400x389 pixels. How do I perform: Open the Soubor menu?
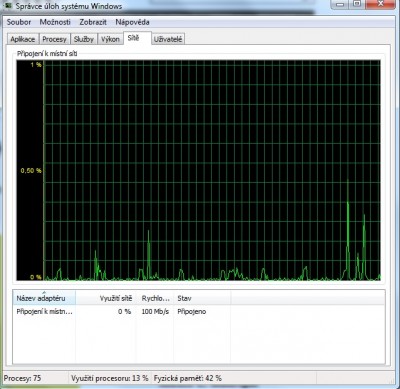point(19,22)
